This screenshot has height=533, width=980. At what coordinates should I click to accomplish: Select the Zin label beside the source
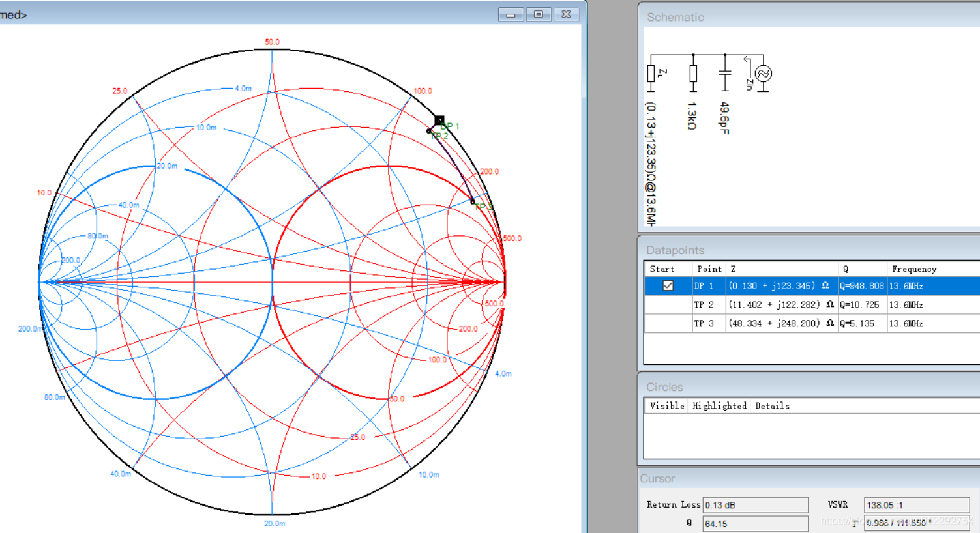(749, 84)
